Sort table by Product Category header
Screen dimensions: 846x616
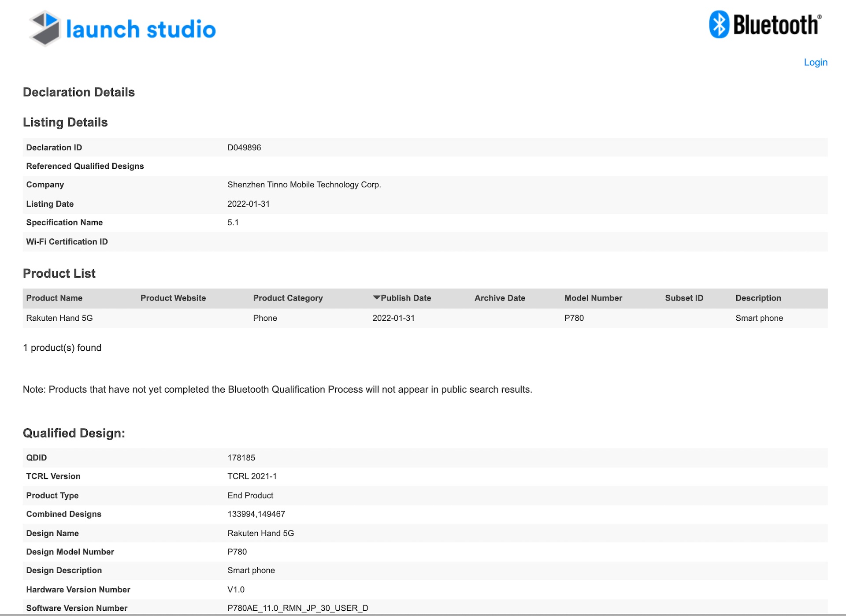click(288, 298)
